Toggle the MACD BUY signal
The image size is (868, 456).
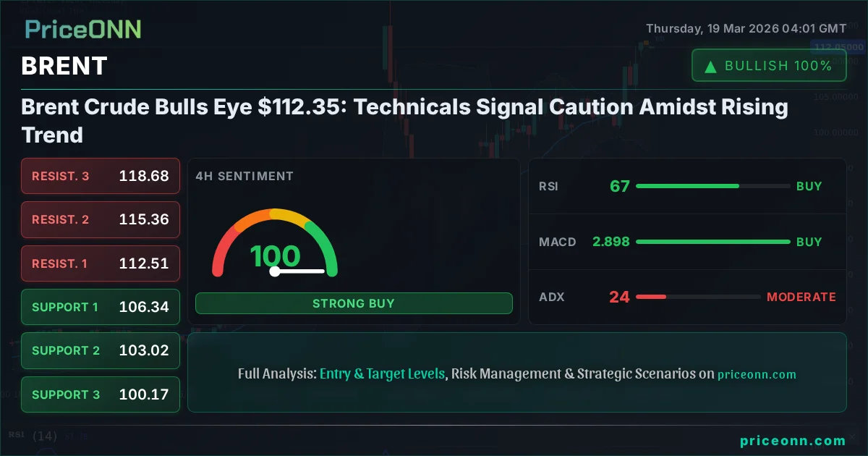[x=809, y=242]
